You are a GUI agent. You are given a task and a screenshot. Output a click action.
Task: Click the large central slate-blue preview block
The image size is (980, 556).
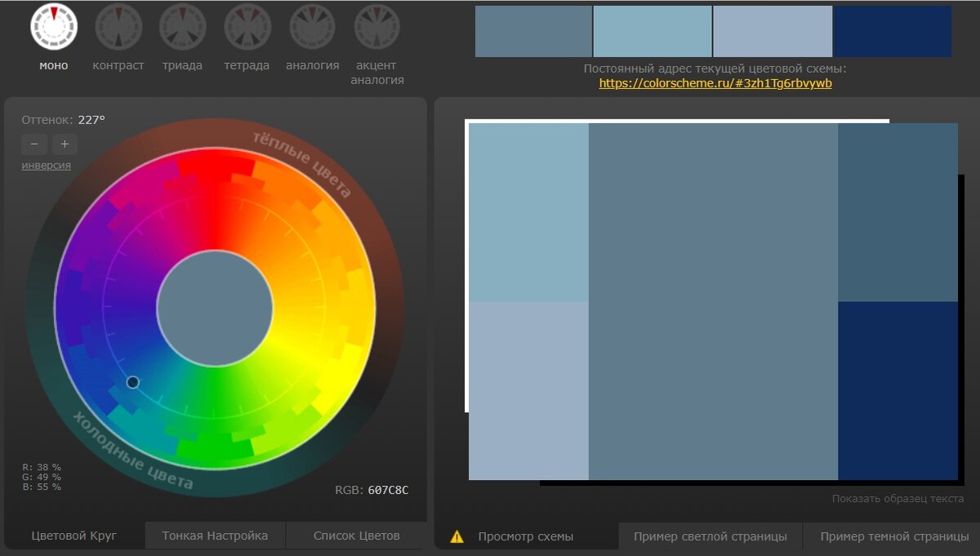[713, 301]
